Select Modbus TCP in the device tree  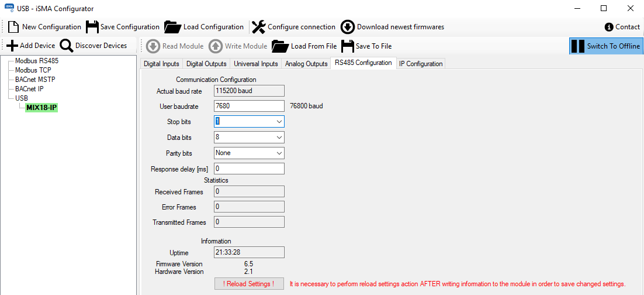[33, 70]
